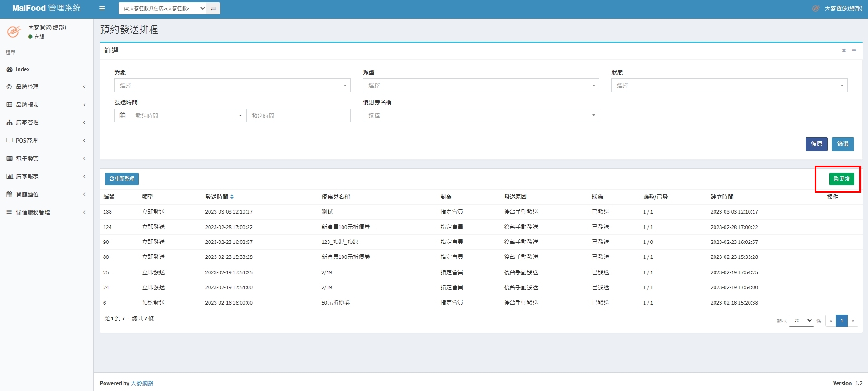The height and width of the screenshot is (391, 868).
Task: Click the green 新增 button
Action: tap(841, 179)
